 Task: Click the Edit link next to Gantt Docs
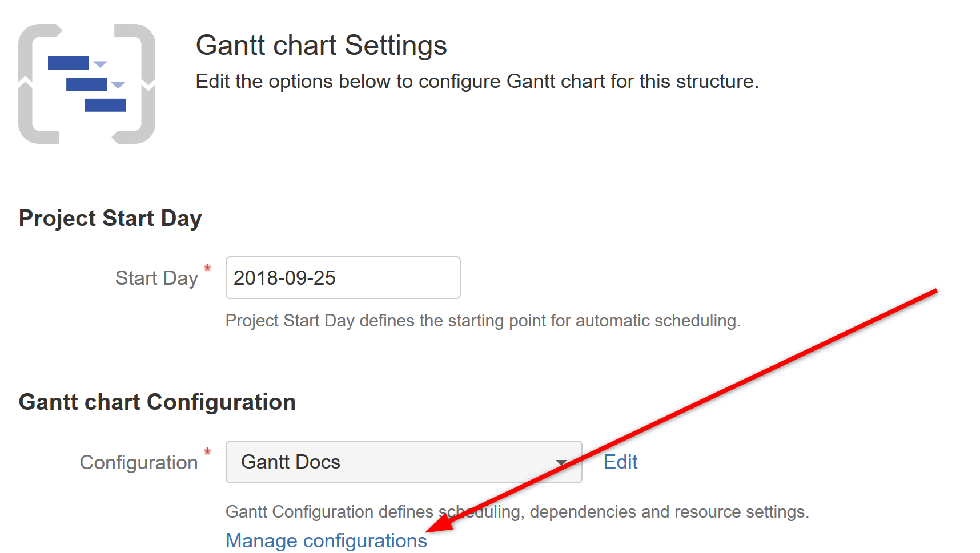click(620, 462)
